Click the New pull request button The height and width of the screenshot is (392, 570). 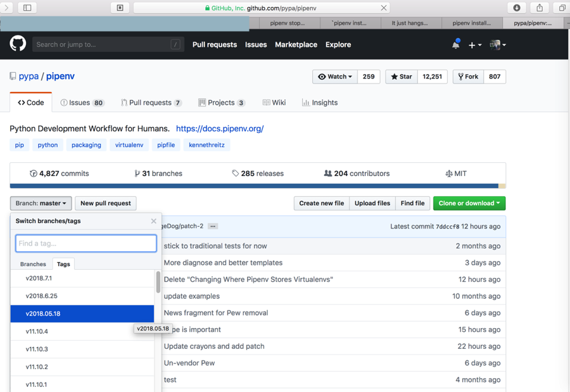tap(105, 203)
